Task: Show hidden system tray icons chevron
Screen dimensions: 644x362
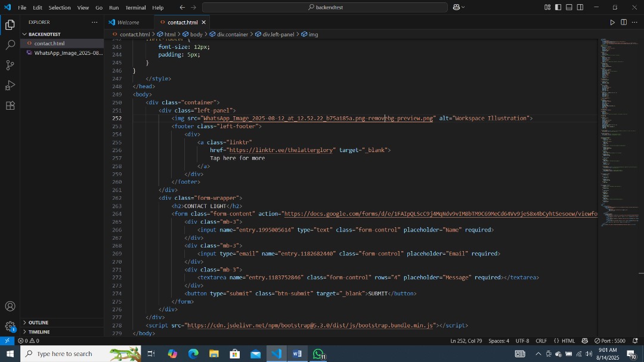Action: click(538, 354)
